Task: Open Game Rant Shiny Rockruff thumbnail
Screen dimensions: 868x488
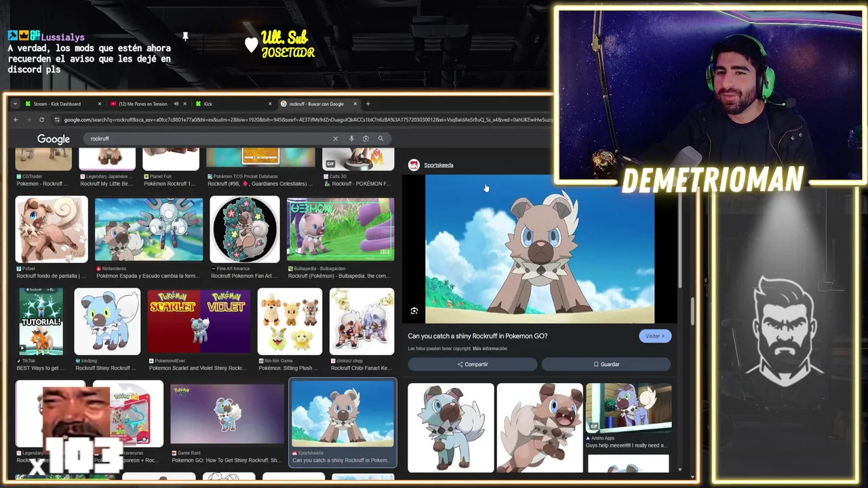Action: pos(227,413)
